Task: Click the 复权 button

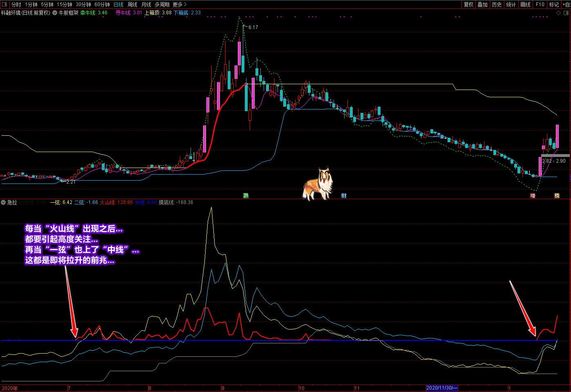Action: pyautogui.click(x=468, y=4)
